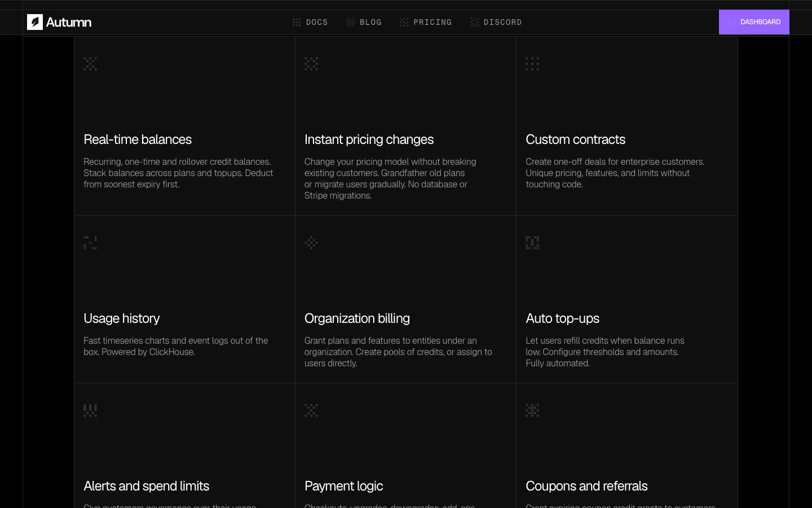Click the Usage history card icon

click(90, 243)
